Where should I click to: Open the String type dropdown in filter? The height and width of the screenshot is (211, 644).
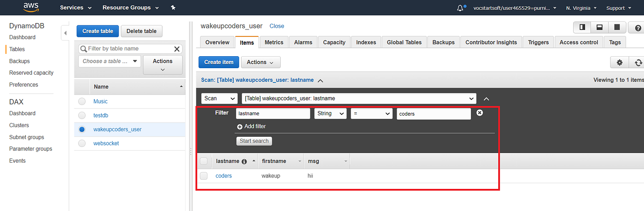coord(330,113)
